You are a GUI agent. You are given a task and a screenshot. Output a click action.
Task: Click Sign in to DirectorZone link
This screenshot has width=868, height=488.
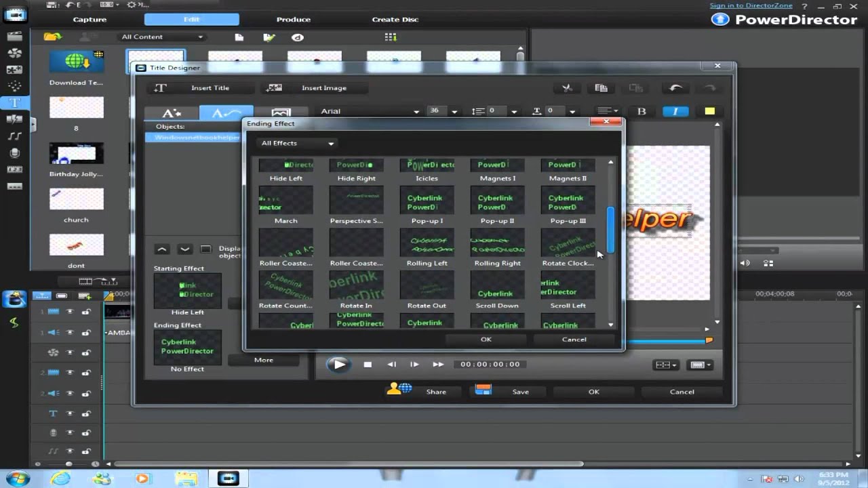click(750, 5)
